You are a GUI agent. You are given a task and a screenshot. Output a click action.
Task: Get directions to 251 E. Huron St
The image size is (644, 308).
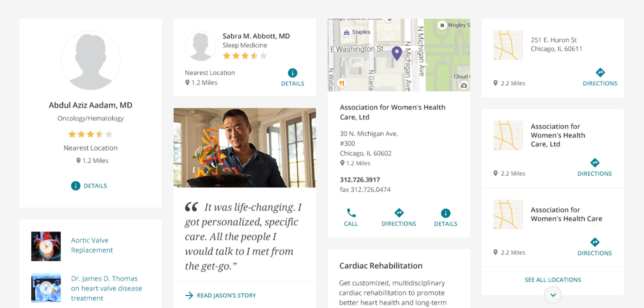pos(600,72)
